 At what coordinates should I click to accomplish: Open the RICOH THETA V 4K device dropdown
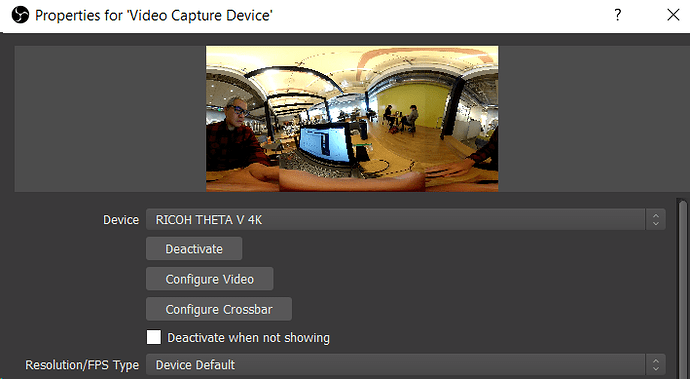(x=405, y=219)
